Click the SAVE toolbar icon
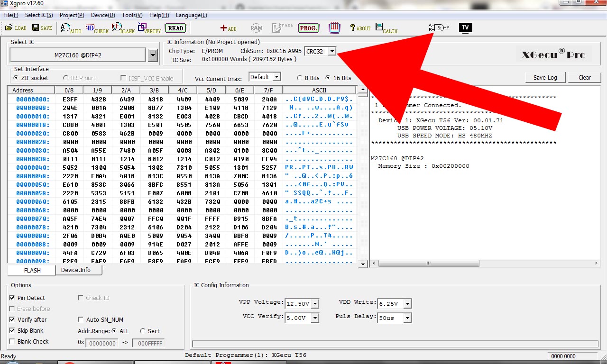 (x=42, y=28)
